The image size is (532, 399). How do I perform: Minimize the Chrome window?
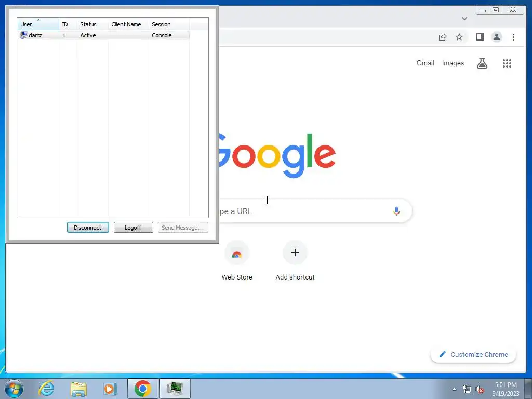point(483,10)
